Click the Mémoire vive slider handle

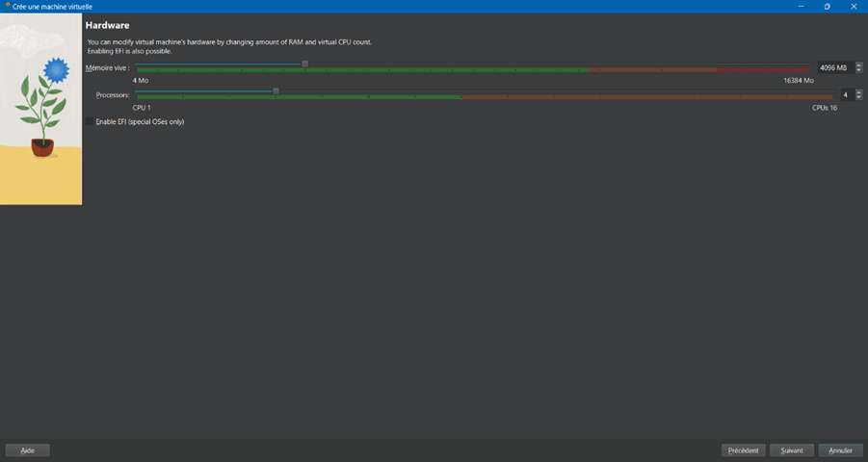(x=305, y=64)
